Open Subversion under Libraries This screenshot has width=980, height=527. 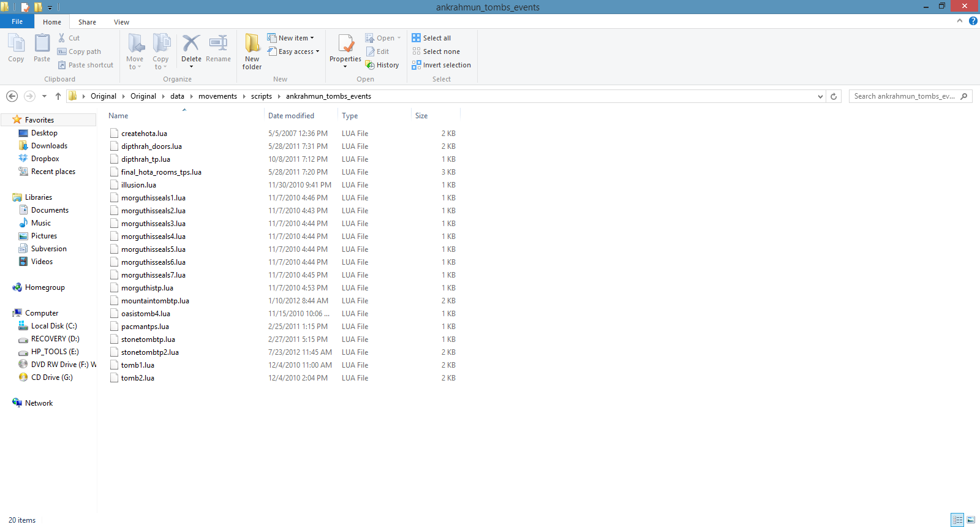pyautogui.click(x=49, y=249)
